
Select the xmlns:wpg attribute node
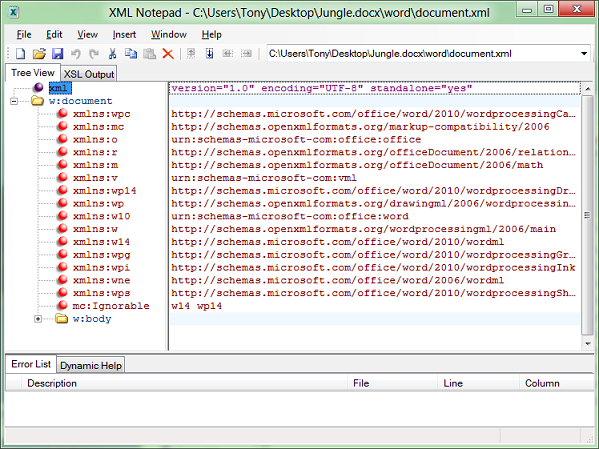coord(102,254)
